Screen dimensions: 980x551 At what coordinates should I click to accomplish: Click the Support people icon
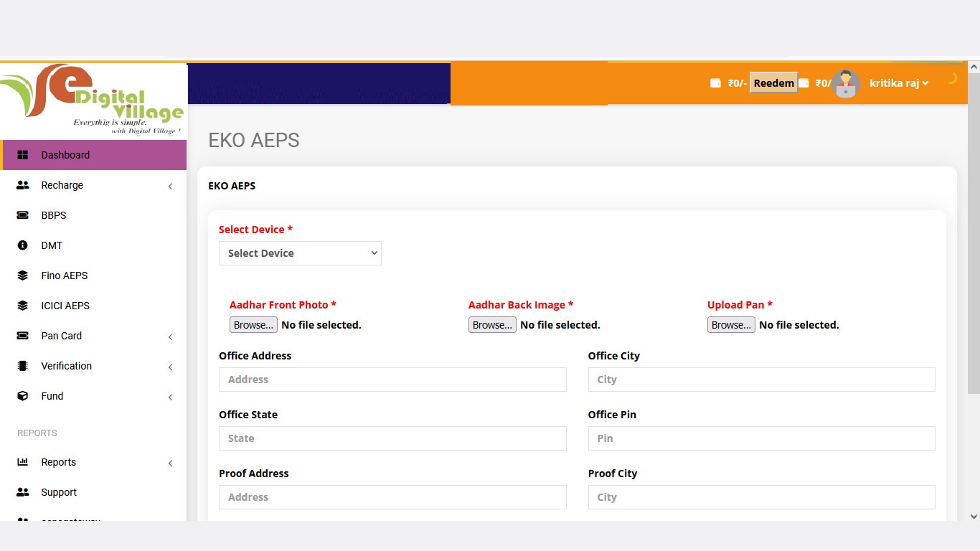22,492
